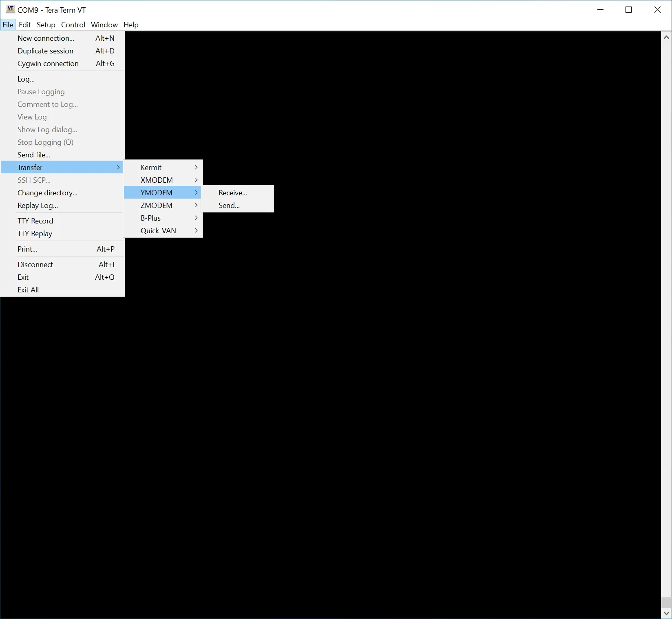Minimize the Tera Term window
Image resolution: width=672 pixels, height=619 pixels.
tap(600, 9)
